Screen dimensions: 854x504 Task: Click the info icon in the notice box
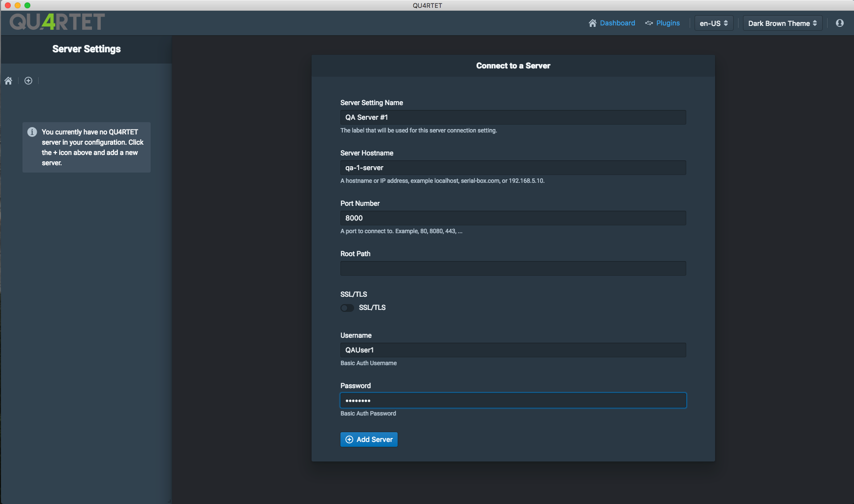coord(32,132)
